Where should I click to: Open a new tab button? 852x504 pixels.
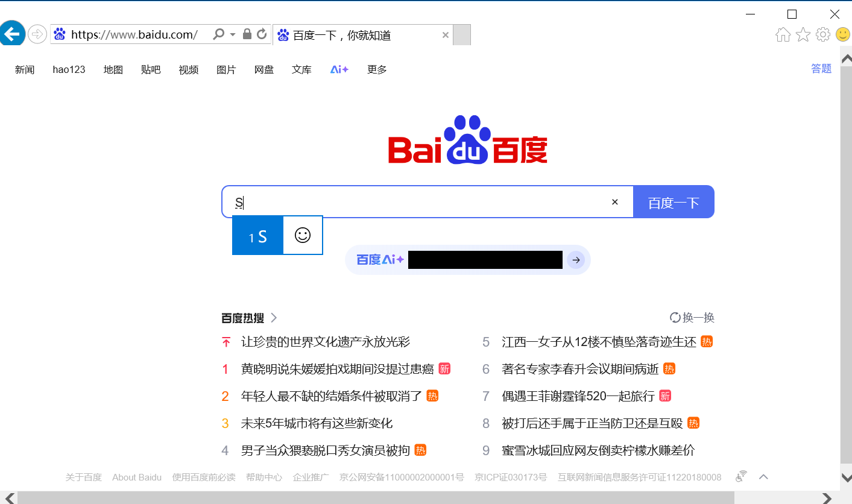point(462,35)
